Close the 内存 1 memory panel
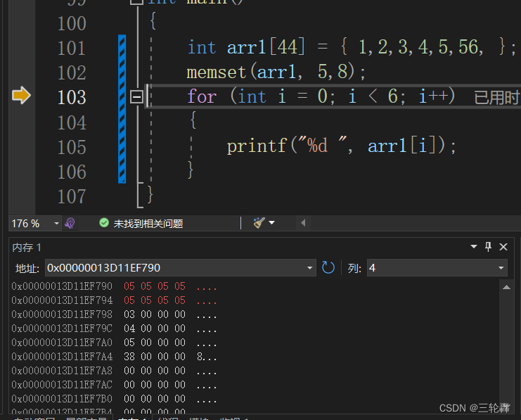 click(503, 247)
